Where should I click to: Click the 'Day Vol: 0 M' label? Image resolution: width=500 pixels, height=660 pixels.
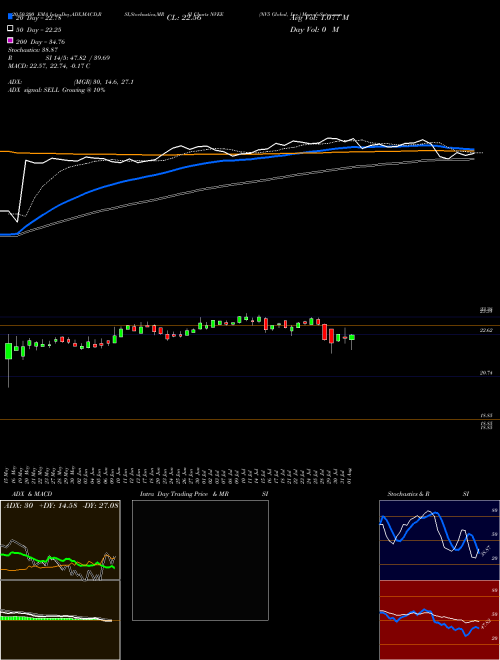[314, 30]
